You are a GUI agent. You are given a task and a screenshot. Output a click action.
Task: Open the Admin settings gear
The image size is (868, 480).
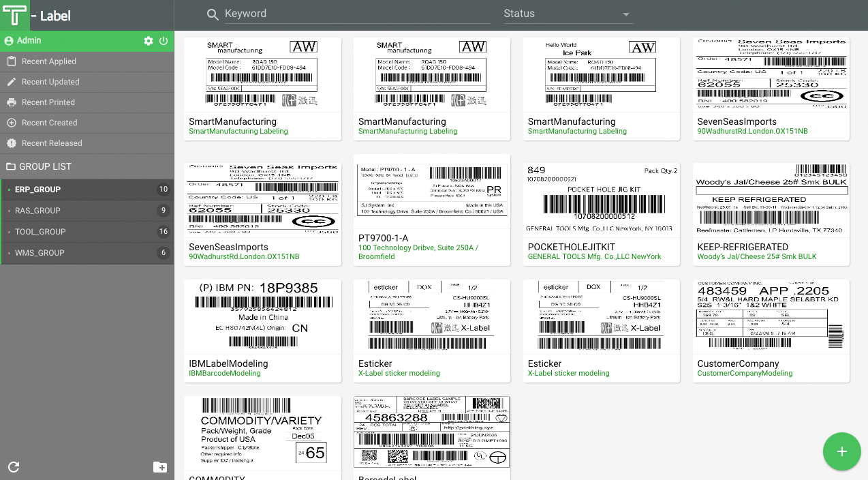tap(149, 41)
